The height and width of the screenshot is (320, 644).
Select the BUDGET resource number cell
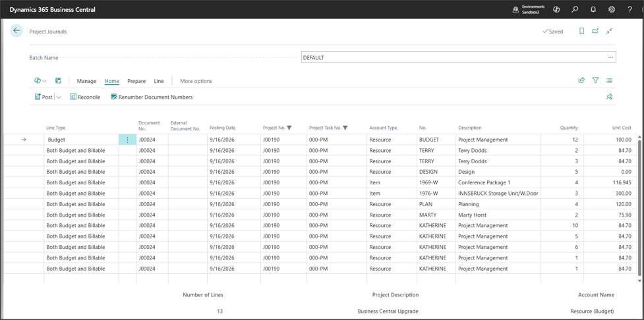pos(436,140)
